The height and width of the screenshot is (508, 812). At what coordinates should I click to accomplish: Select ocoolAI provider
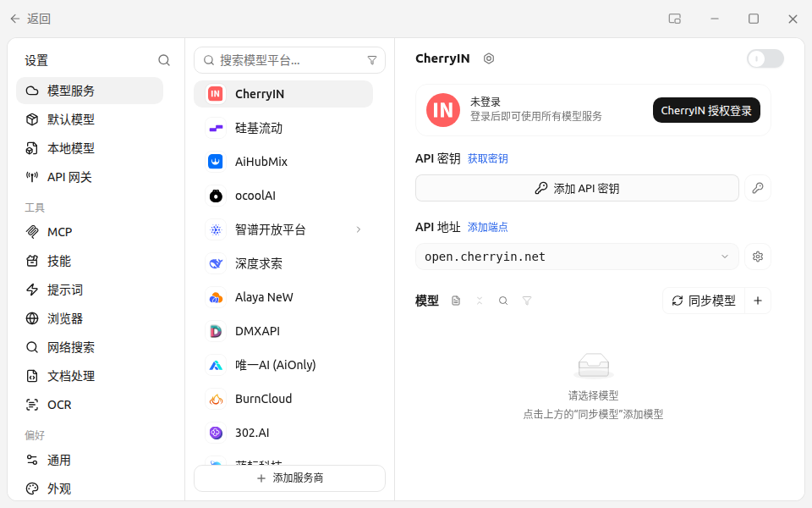point(283,196)
